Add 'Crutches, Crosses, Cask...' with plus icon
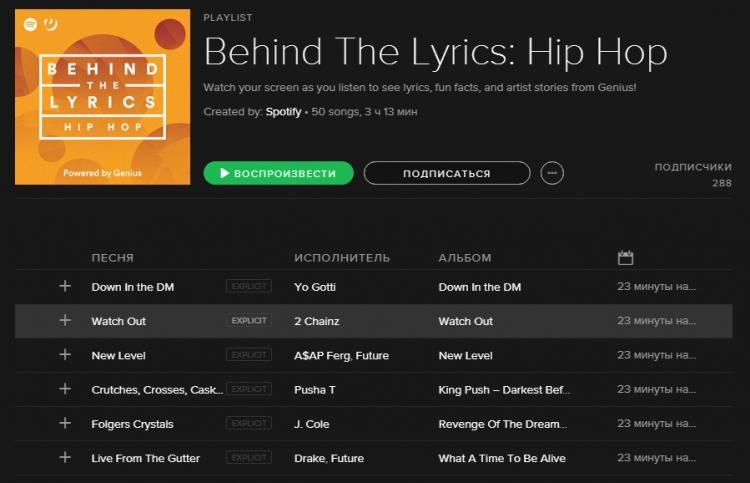The width and height of the screenshot is (750, 483). [65, 389]
